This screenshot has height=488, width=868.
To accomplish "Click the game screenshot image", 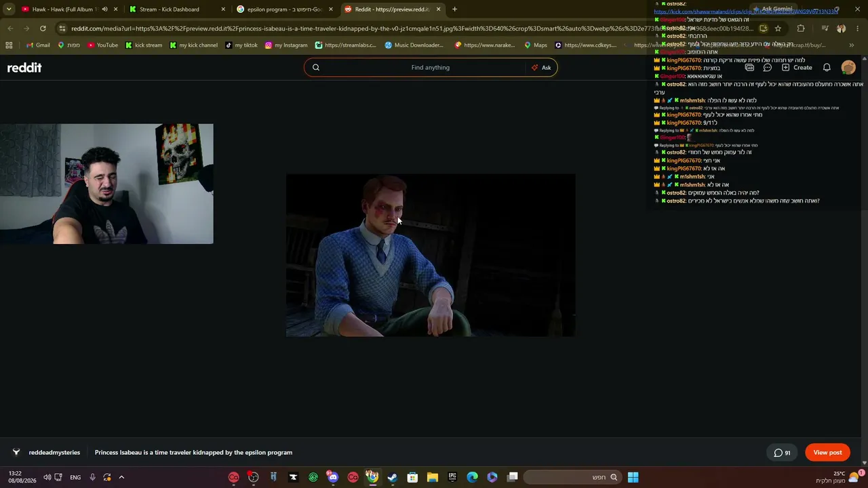I will pos(431,256).
